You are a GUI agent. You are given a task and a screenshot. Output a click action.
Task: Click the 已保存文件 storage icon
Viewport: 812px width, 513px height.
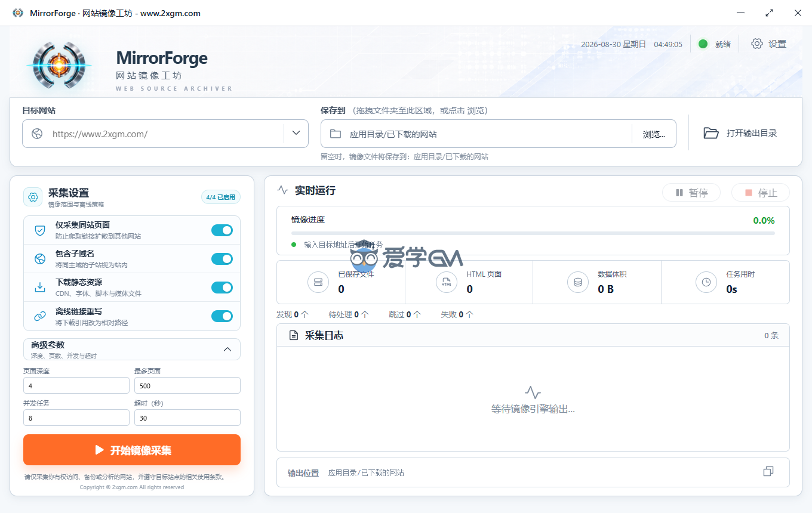pyautogui.click(x=318, y=282)
